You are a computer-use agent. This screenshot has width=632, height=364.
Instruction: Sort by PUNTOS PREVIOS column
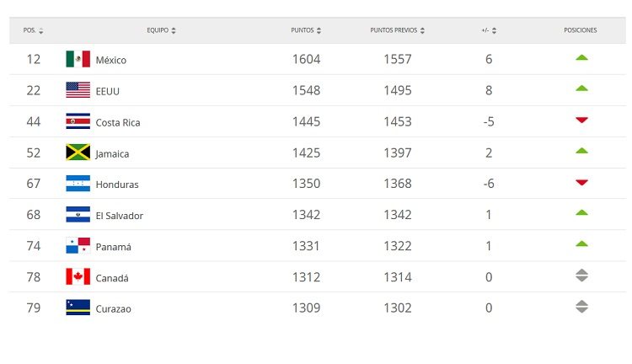pos(398,30)
